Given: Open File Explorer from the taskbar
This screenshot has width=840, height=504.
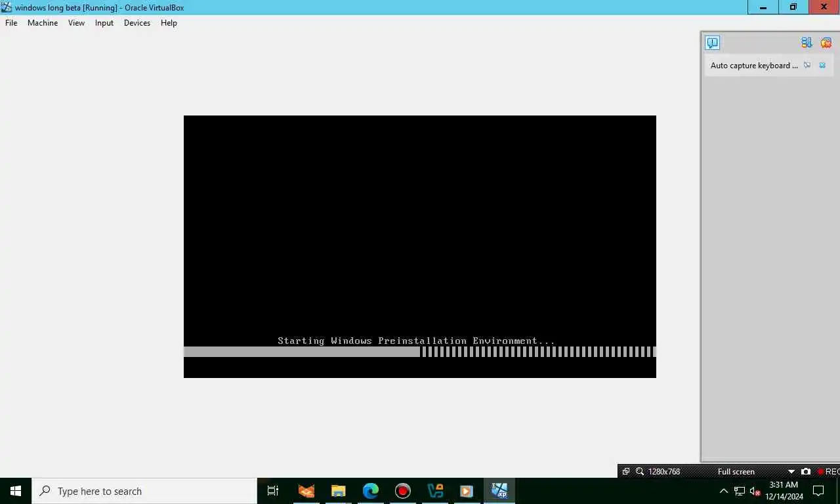Looking at the screenshot, I should 338,491.
